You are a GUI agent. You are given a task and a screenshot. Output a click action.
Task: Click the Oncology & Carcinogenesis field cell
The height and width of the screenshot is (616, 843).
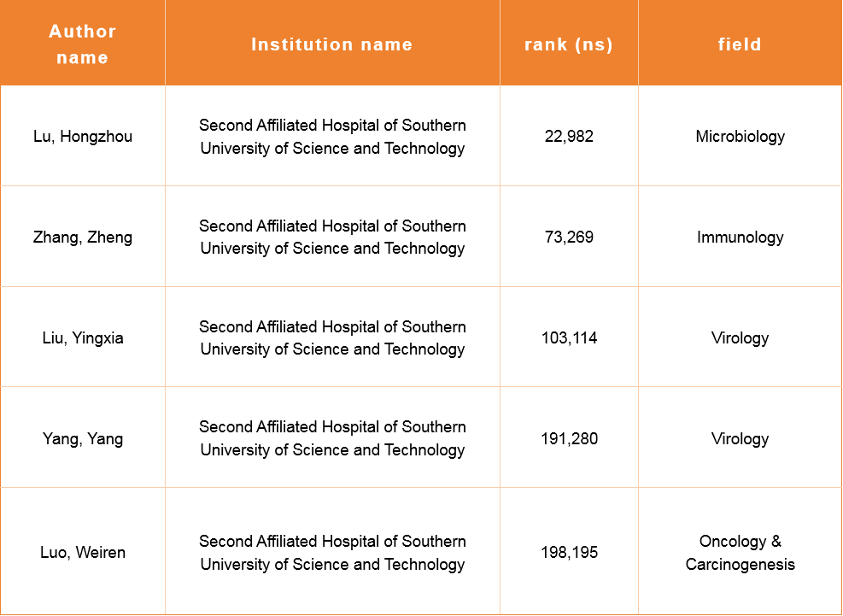coord(740,553)
